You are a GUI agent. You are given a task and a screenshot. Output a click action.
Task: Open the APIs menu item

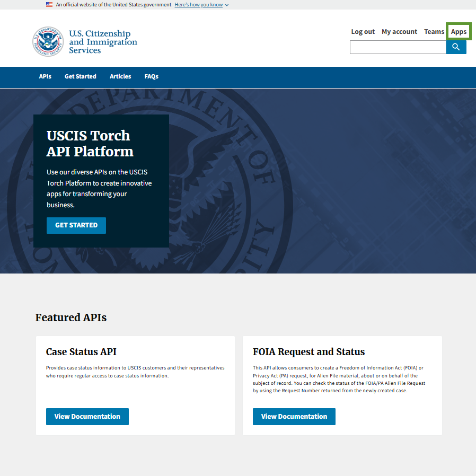point(45,76)
